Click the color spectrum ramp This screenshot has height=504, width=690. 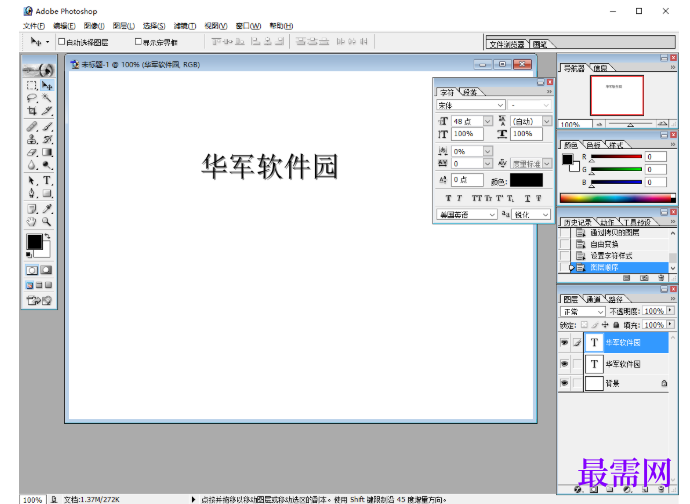point(617,198)
